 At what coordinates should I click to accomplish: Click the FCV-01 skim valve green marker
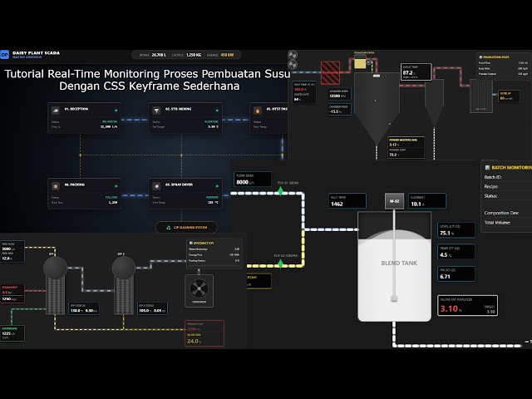(281, 191)
